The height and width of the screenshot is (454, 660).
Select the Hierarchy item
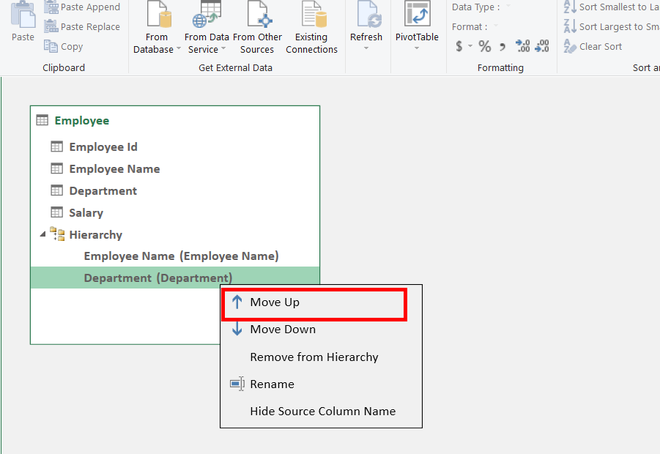96,234
